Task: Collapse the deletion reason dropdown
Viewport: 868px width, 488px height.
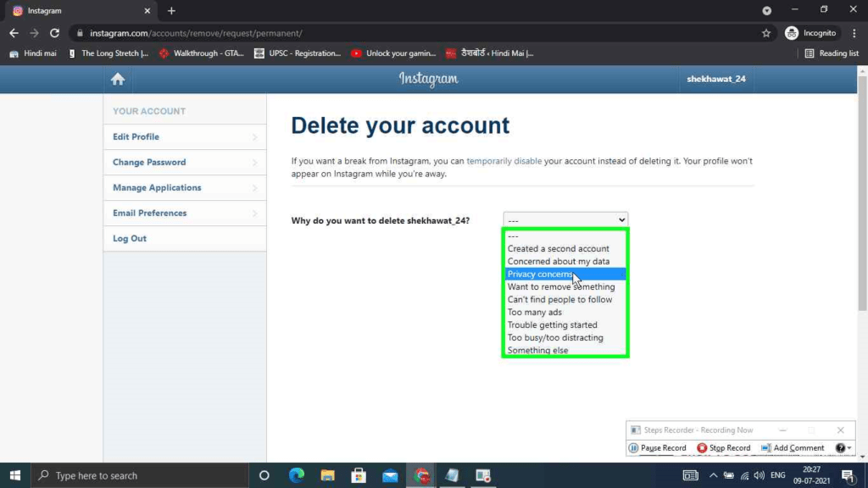Action: tap(565, 220)
